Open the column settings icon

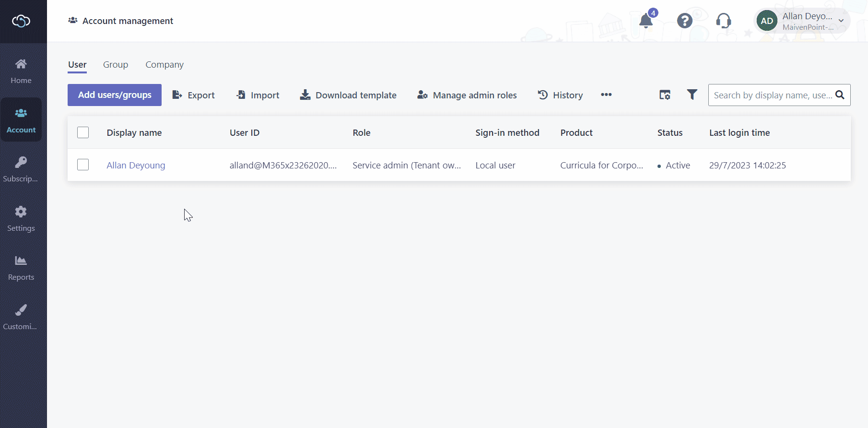click(665, 95)
